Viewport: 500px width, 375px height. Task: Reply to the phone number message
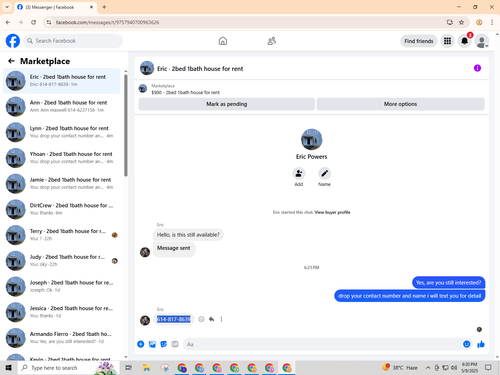coord(211,319)
